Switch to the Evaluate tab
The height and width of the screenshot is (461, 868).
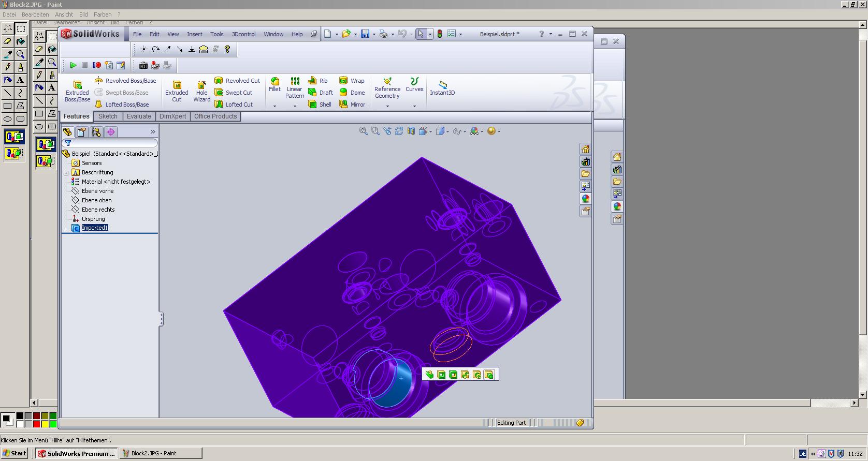pos(139,116)
